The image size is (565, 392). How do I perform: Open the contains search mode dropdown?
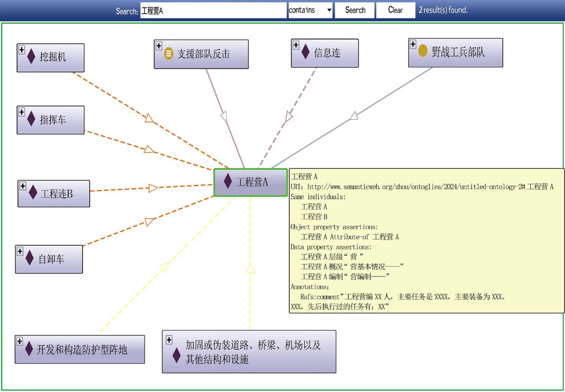click(x=310, y=10)
